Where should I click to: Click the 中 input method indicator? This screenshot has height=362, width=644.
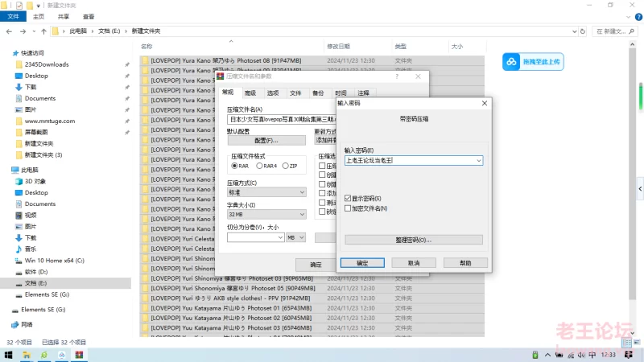[x=592, y=355]
